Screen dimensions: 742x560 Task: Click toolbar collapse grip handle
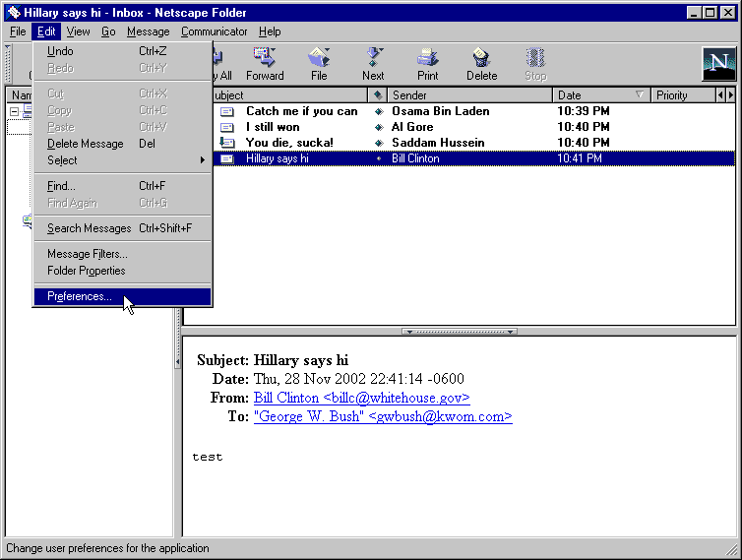[x=8, y=64]
